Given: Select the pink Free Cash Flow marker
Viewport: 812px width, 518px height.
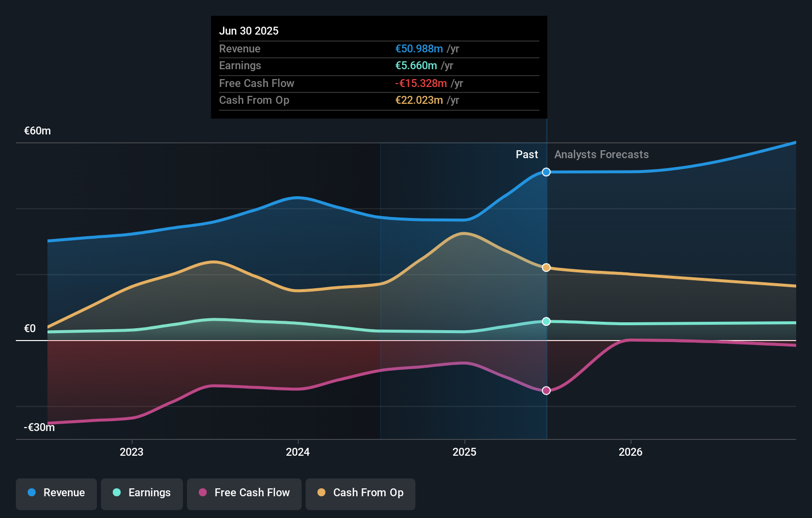Looking at the screenshot, I should point(546,390).
